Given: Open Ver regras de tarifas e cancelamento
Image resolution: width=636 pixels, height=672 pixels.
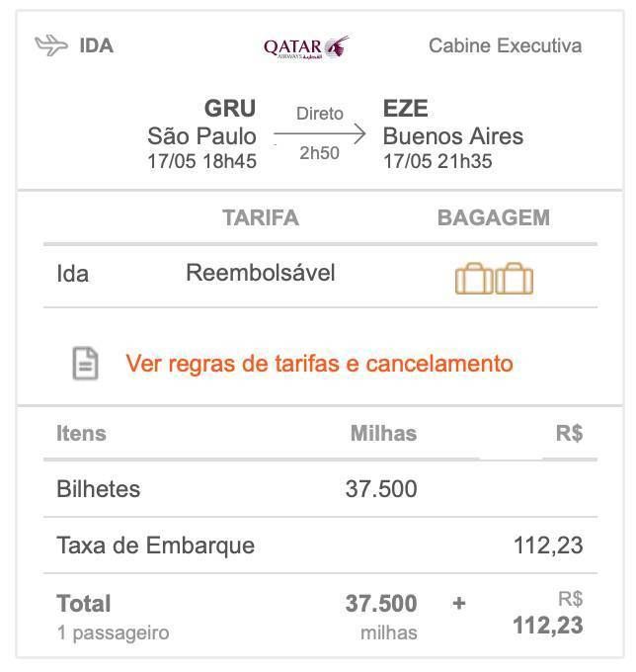Looking at the screenshot, I should (319, 364).
